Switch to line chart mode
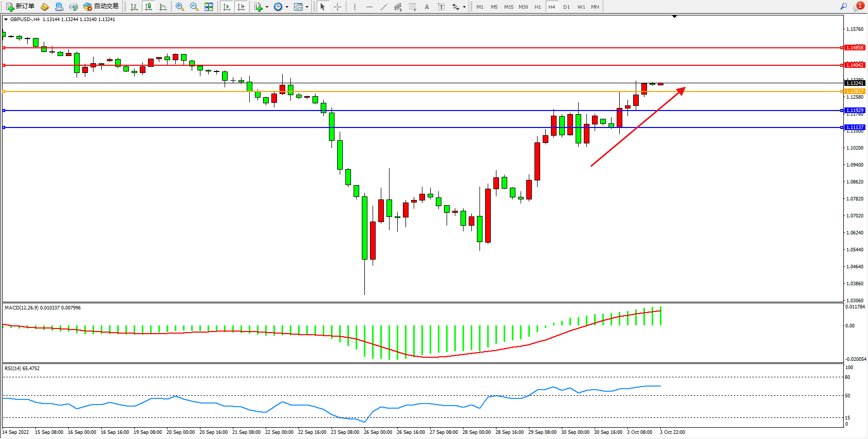The image size is (868, 439). (163, 7)
